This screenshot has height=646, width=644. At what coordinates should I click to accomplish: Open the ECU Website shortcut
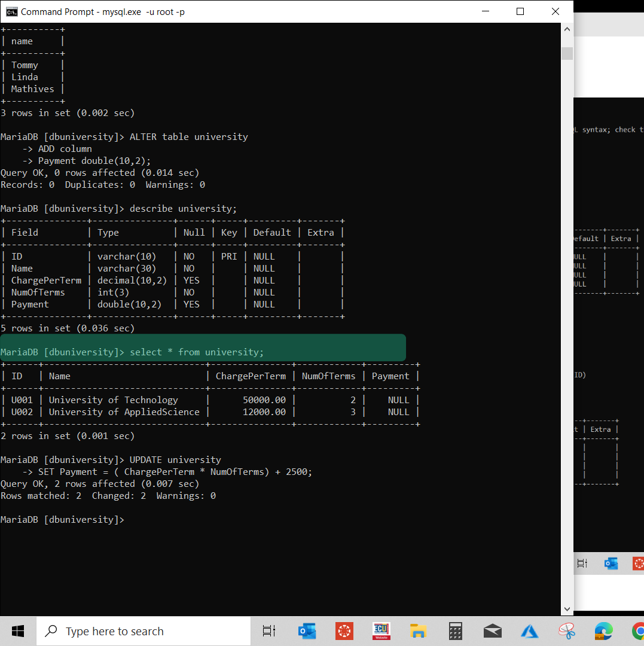coord(381,630)
